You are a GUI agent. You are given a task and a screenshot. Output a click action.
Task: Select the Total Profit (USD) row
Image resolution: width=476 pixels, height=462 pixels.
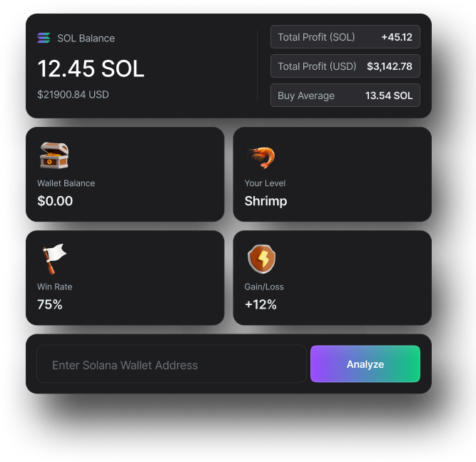pos(345,66)
